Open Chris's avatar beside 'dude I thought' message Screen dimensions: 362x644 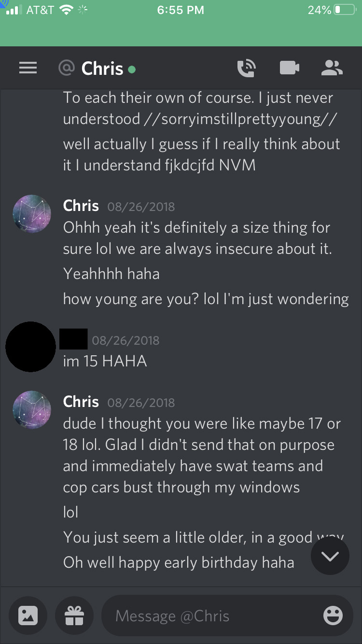(32, 410)
